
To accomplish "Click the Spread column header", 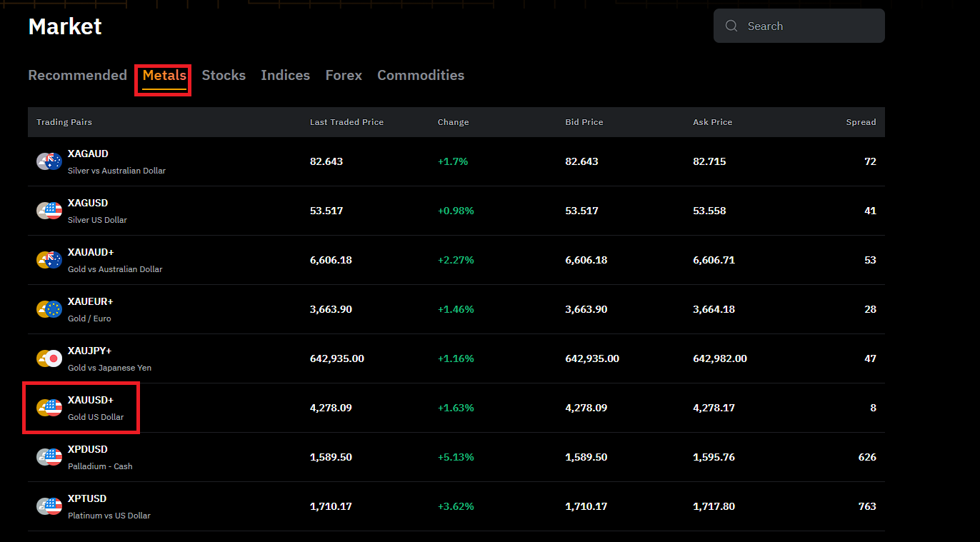I will click(861, 122).
